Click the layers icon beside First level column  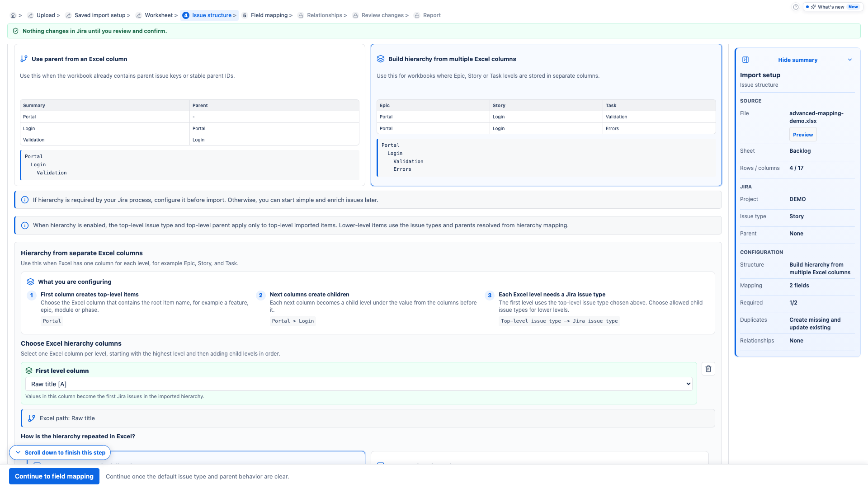[x=29, y=371]
